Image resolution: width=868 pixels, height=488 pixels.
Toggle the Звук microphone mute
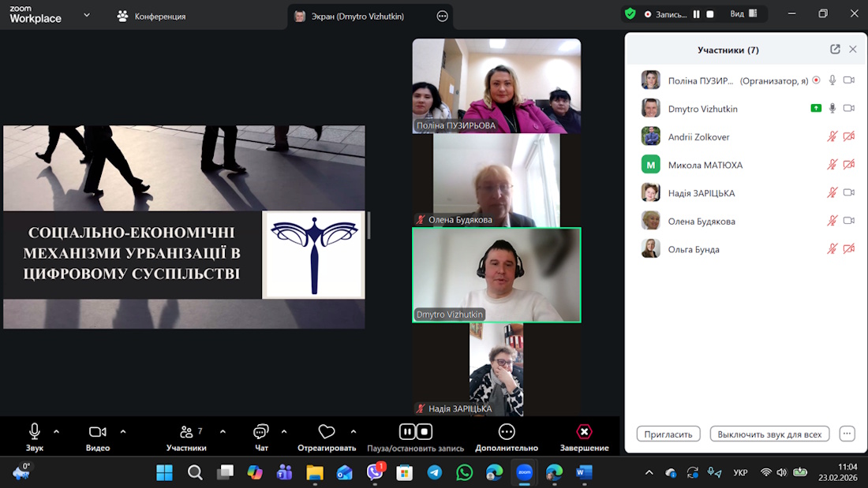(35, 431)
